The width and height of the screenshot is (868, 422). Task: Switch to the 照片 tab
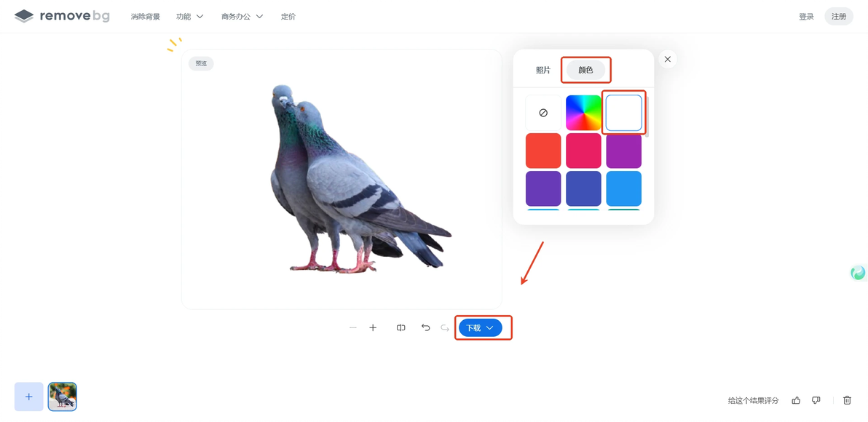tap(543, 71)
